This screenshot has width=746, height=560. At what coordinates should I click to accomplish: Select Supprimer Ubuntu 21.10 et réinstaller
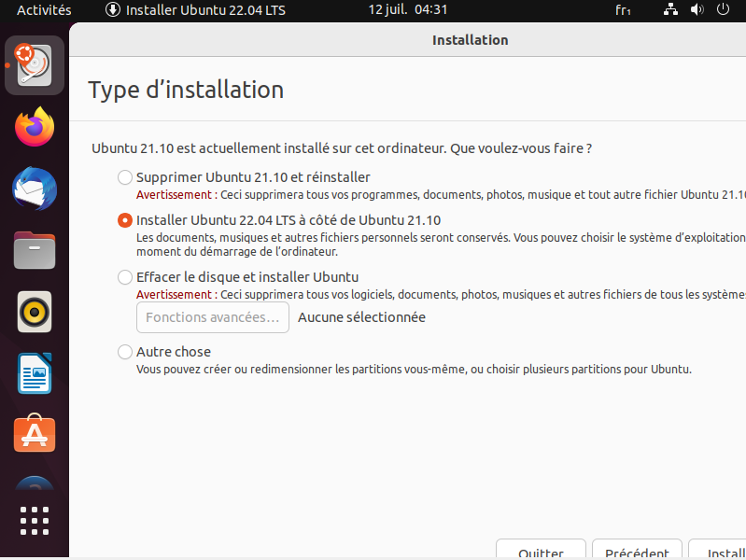tap(125, 177)
